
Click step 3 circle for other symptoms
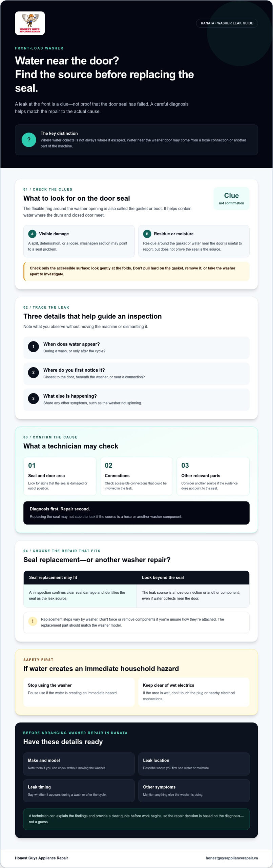pos(33,398)
